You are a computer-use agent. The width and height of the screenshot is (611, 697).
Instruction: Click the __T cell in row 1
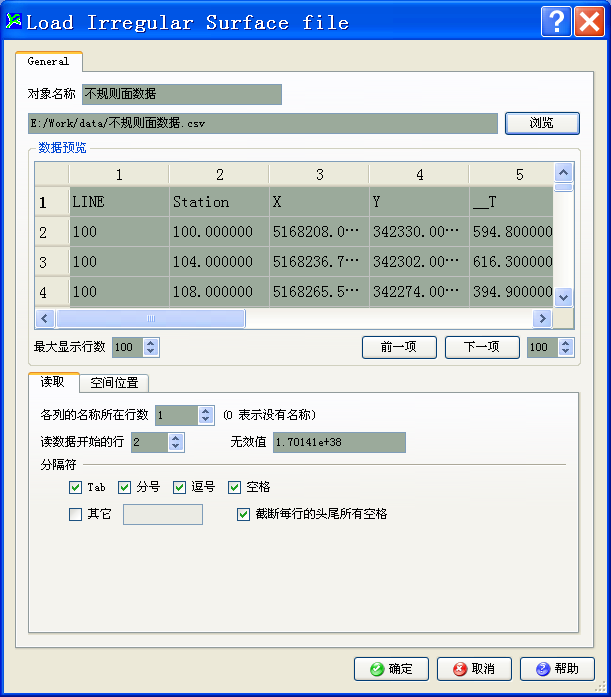click(x=511, y=202)
